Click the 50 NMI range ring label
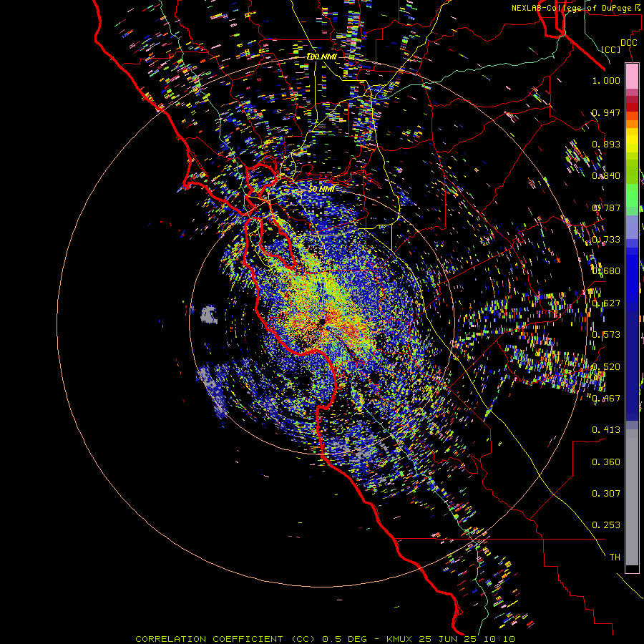644x644 pixels. (321, 189)
